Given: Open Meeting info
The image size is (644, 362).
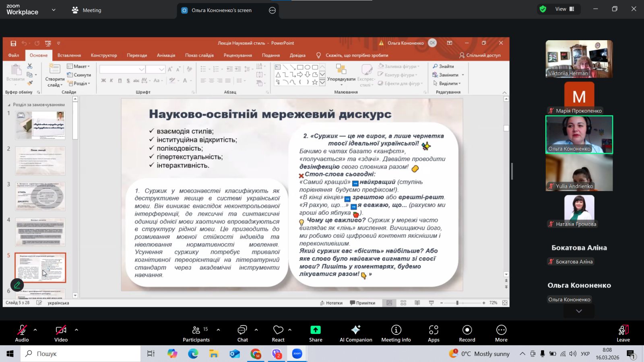Looking at the screenshot, I should pos(396,333).
